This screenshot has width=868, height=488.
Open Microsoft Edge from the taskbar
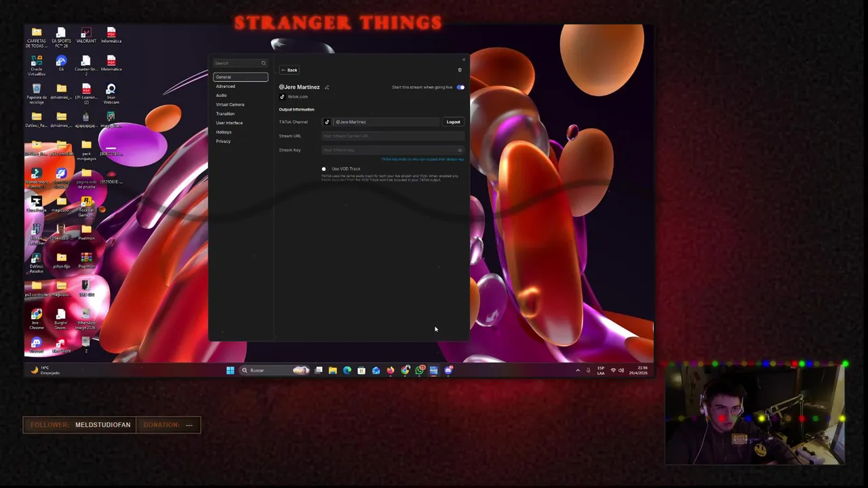click(x=347, y=370)
